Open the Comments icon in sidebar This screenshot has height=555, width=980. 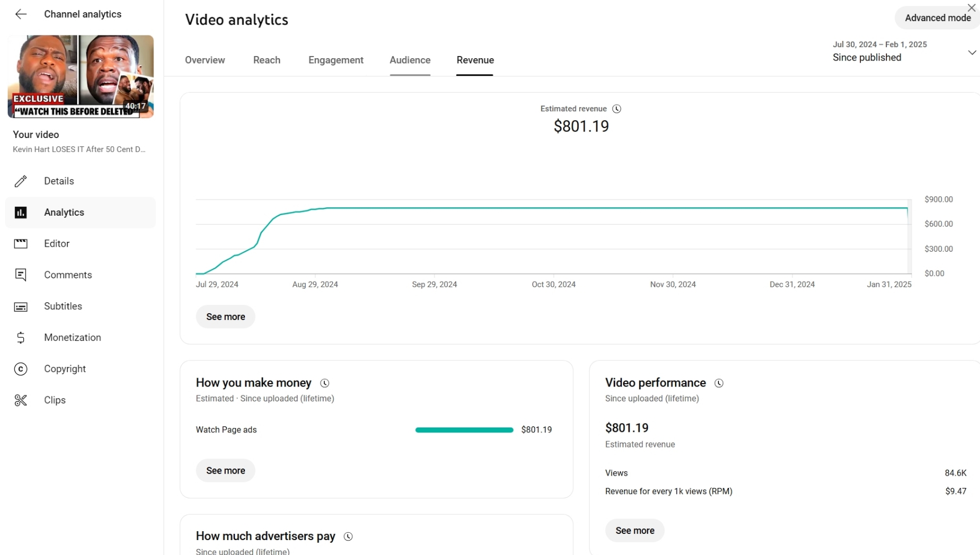(x=21, y=275)
